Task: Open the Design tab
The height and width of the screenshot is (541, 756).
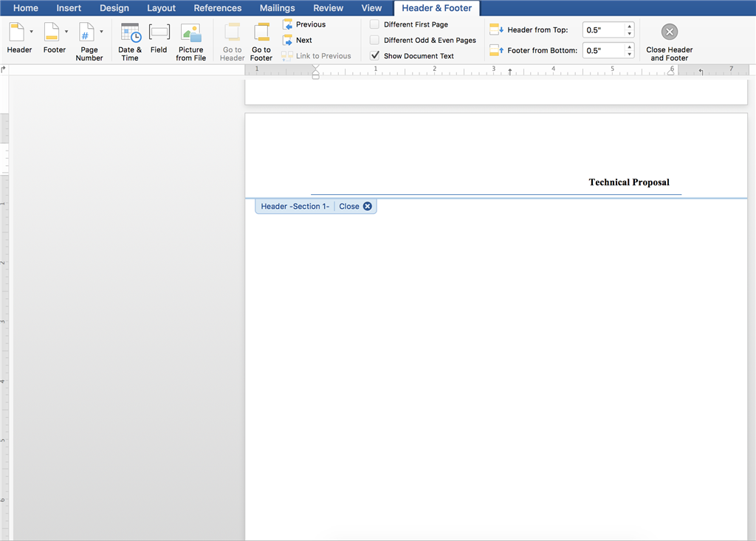Action: coord(114,8)
